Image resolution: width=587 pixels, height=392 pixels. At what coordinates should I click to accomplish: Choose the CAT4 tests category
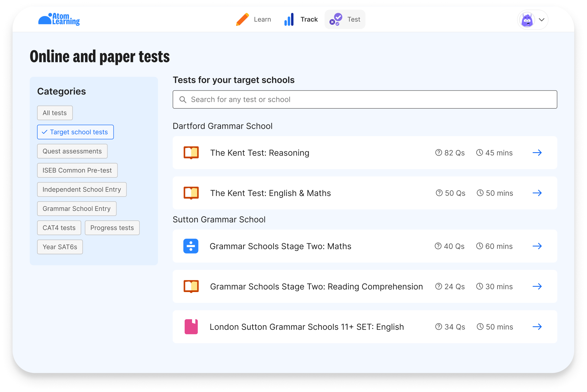59,228
